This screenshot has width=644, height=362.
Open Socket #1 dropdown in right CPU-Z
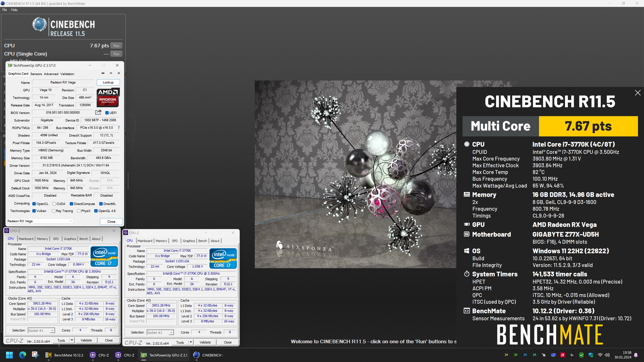[x=160, y=333]
